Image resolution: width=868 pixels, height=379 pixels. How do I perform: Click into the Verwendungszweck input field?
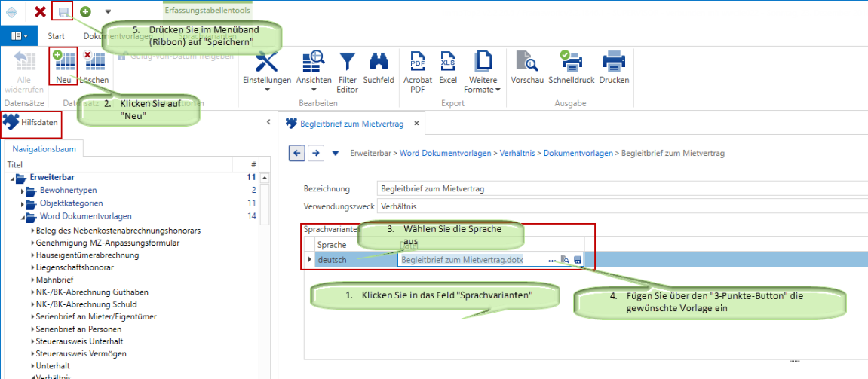pos(621,206)
